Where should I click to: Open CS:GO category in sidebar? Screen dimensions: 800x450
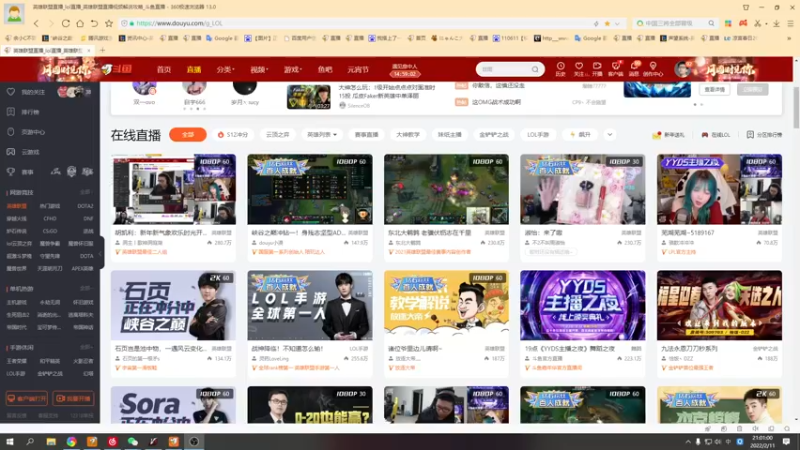(x=50, y=231)
